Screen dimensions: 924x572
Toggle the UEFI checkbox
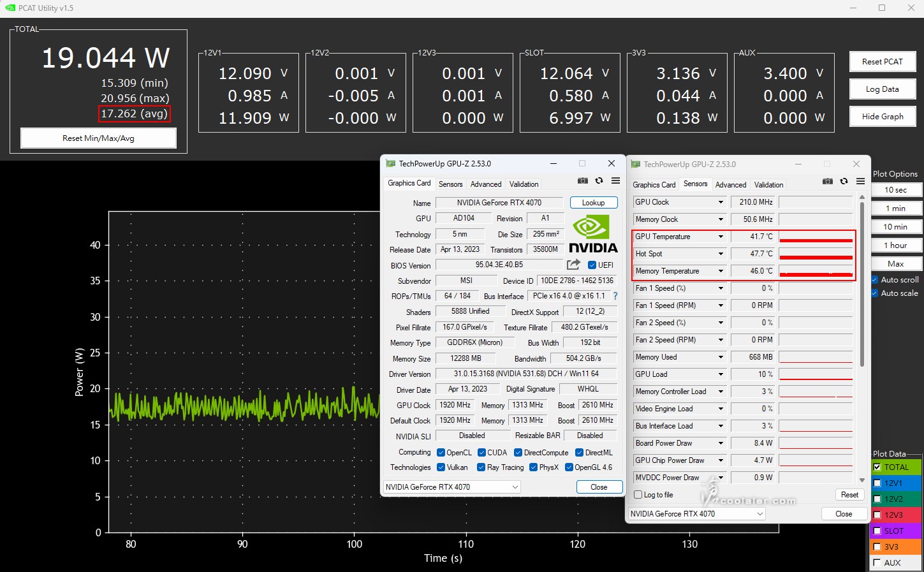pos(592,265)
